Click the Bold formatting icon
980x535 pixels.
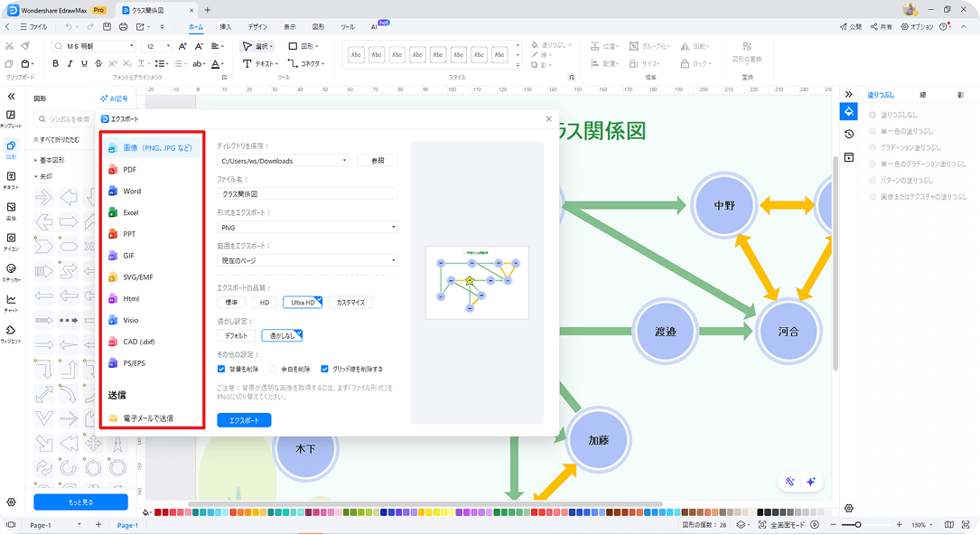pyautogui.click(x=56, y=64)
